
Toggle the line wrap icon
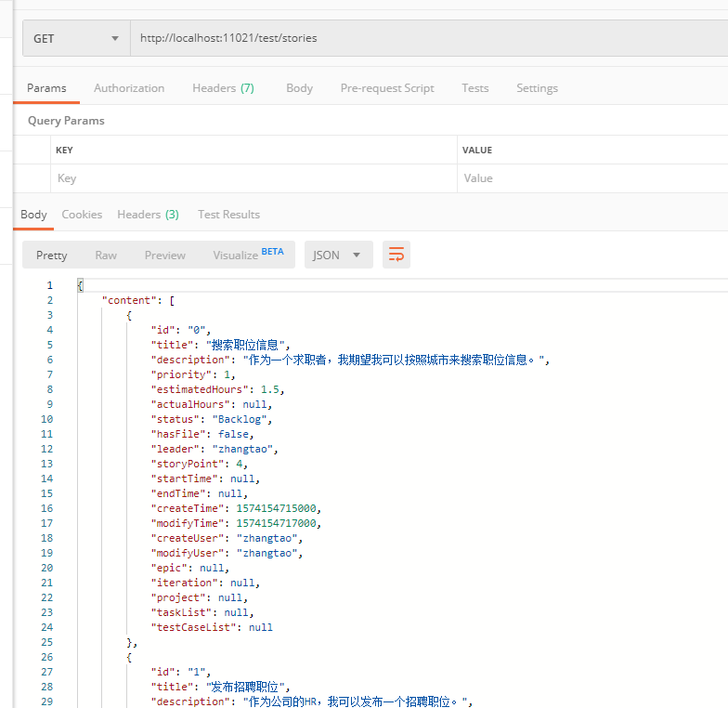click(396, 255)
